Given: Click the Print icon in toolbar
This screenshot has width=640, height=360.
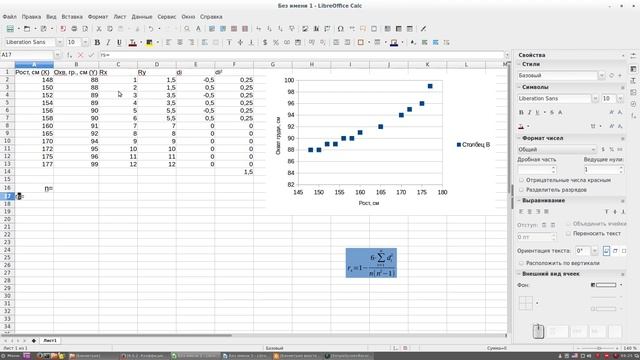Looking at the screenshot, I should point(74,29).
